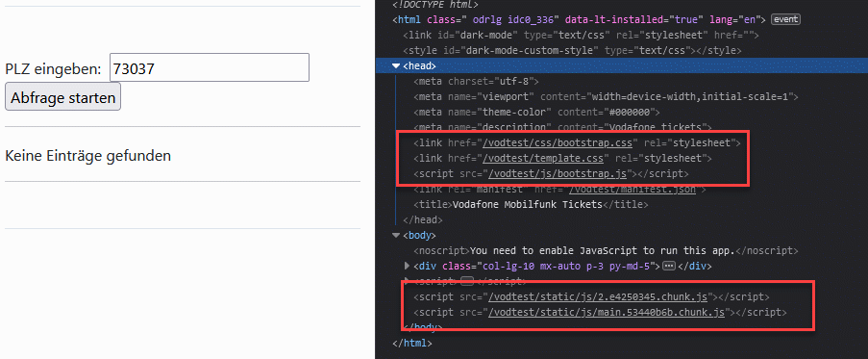Select the dark-mode link element line
The height and width of the screenshot is (359, 868).
point(581,35)
